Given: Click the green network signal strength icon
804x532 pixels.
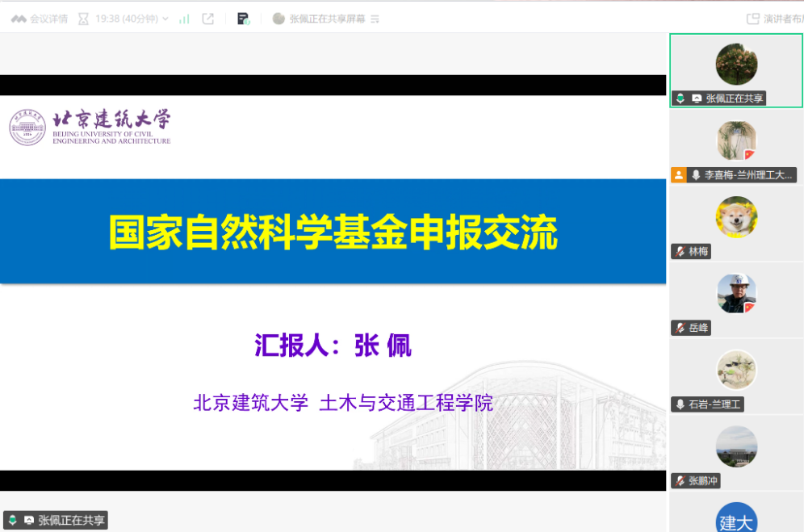Looking at the screenshot, I should point(184,19).
